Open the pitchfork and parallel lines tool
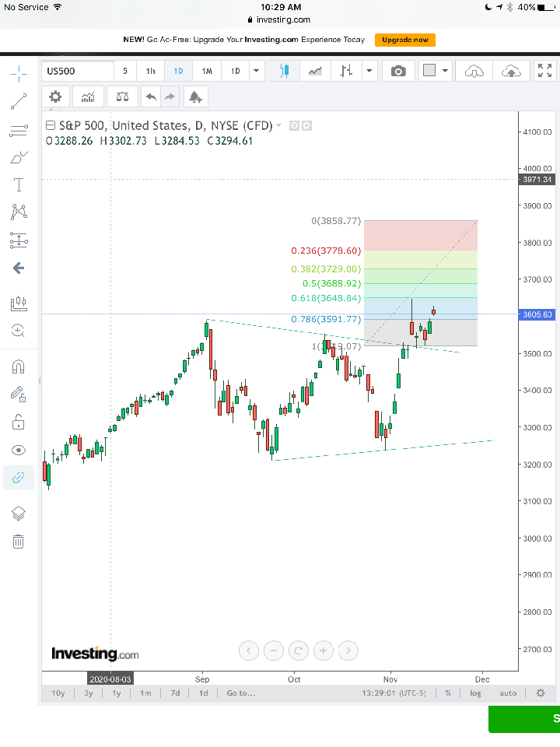Image resolution: width=560 pixels, height=747 pixels. tap(19, 130)
